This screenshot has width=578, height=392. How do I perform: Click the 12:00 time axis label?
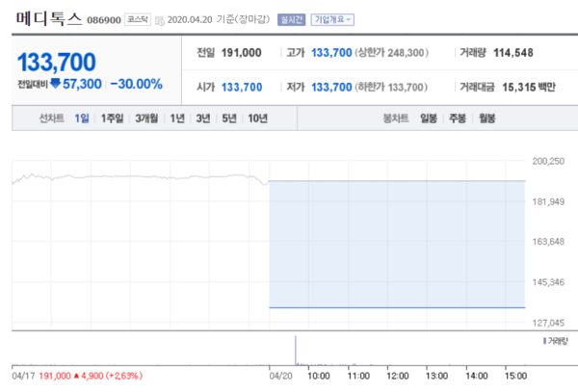398,377
